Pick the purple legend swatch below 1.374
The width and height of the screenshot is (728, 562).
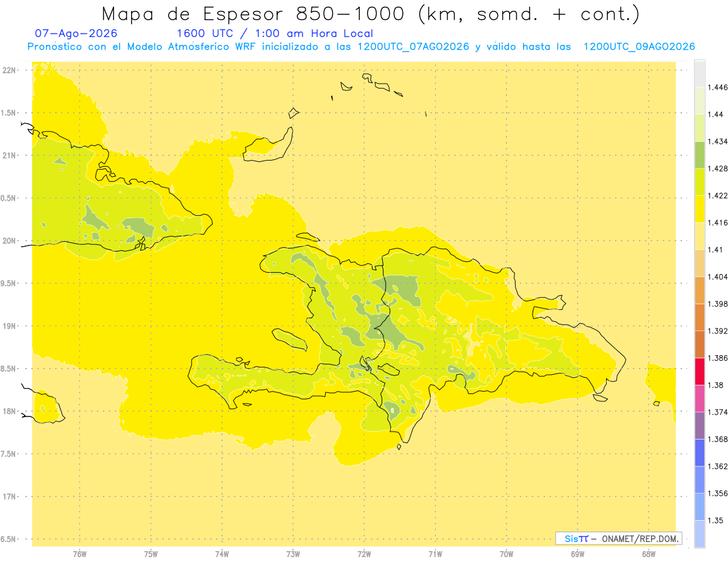[x=699, y=425]
